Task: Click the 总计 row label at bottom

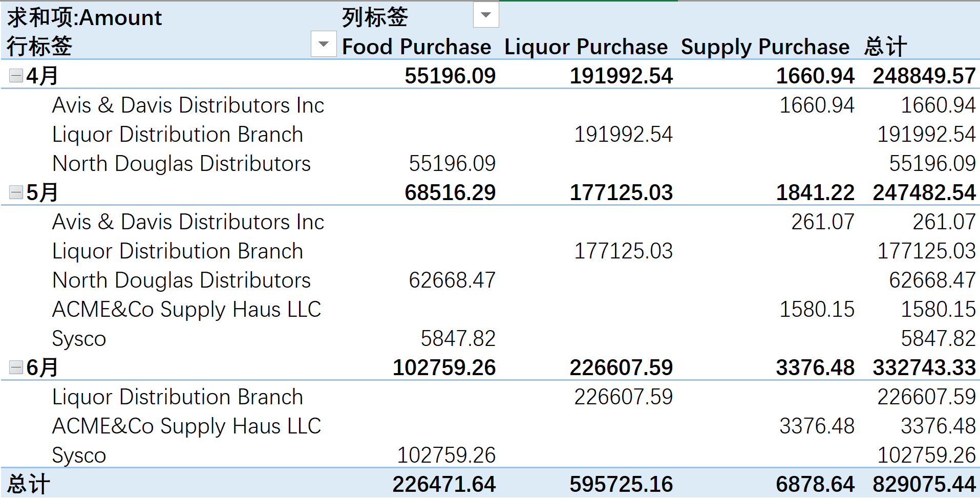Action: (x=29, y=484)
